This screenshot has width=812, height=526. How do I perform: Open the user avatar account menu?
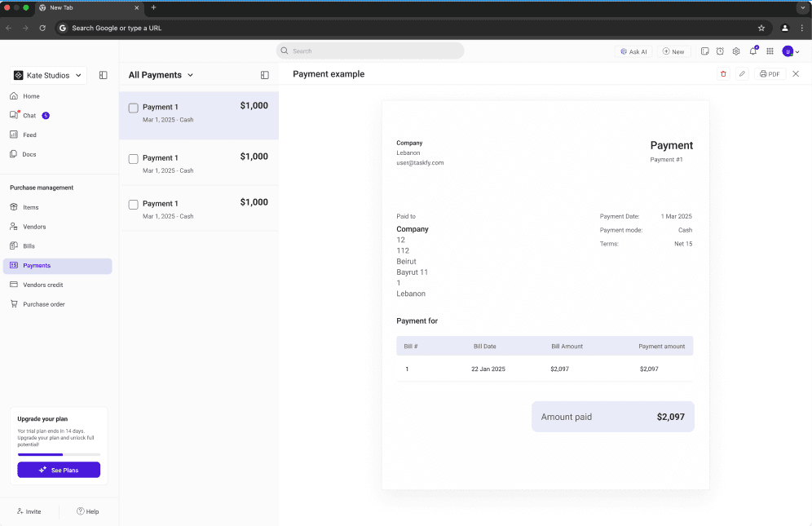[x=790, y=51]
